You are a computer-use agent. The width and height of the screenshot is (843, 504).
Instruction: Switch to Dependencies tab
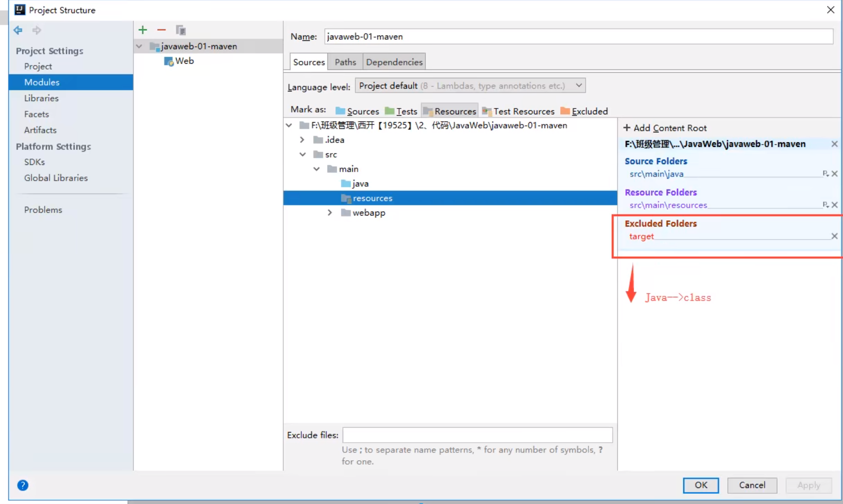pos(394,62)
